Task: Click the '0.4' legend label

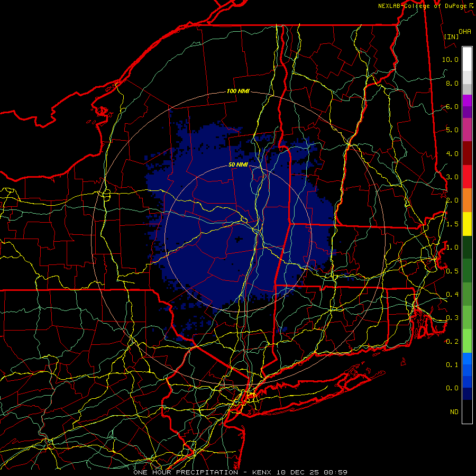Action: 452,294
